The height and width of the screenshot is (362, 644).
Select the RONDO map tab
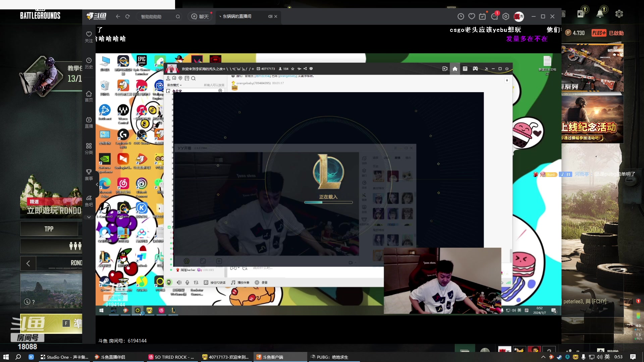[76, 263]
